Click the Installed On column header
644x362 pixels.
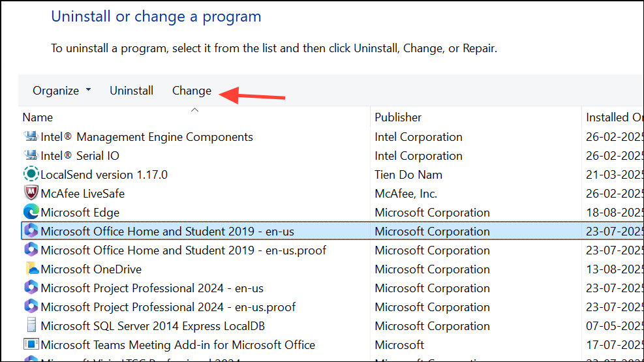pos(613,117)
